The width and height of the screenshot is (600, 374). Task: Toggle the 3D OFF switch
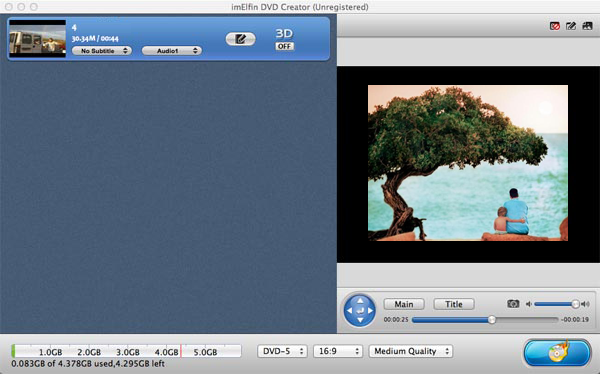click(284, 46)
